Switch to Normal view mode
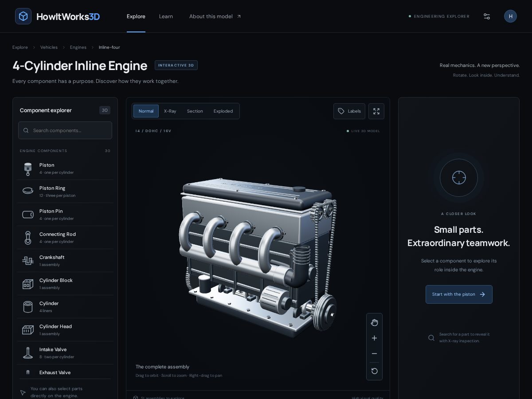The height and width of the screenshot is (399, 532). [146, 111]
